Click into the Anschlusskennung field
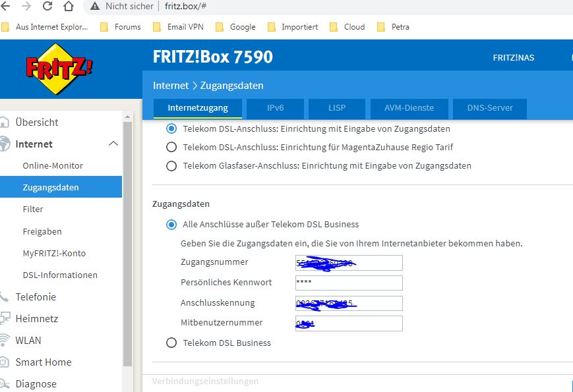The width and height of the screenshot is (573, 392). tap(349, 303)
